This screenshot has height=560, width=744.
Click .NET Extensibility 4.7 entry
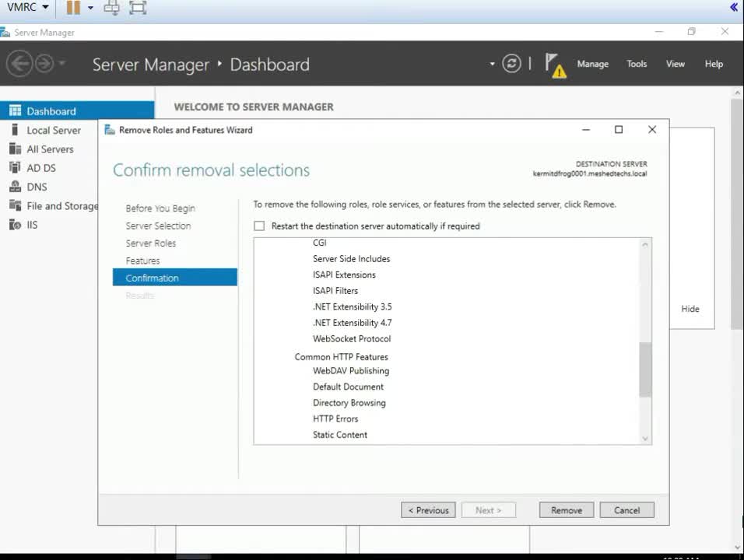point(352,323)
